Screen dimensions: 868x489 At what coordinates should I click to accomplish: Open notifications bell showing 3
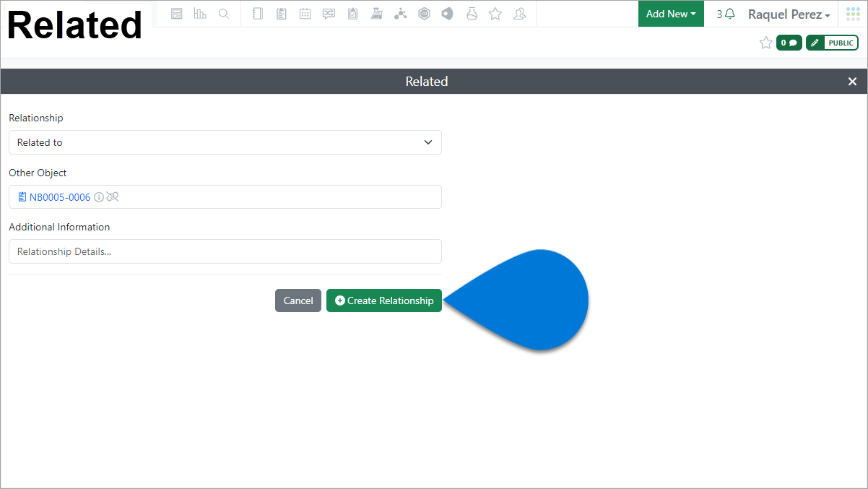[x=726, y=14]
